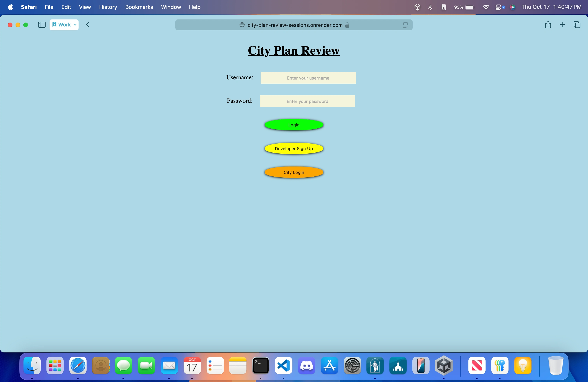
Task: Open the Work profile dropdown
Action: tap(64, 25)
